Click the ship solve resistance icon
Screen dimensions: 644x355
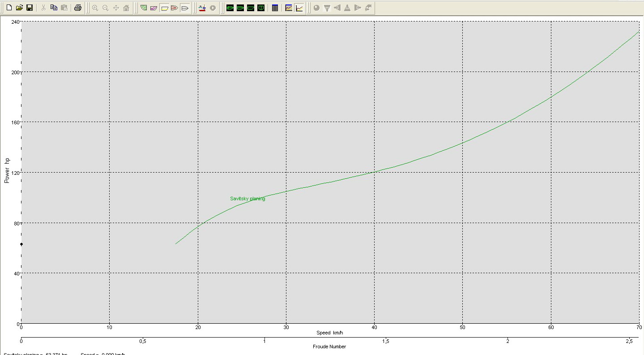click(x=202, y=8)
